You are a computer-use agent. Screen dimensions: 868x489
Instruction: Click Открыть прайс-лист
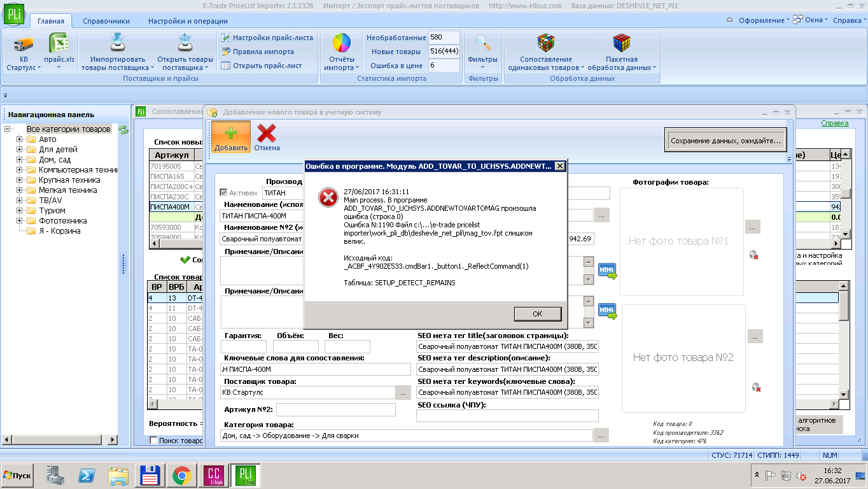(x=262, y=66)
